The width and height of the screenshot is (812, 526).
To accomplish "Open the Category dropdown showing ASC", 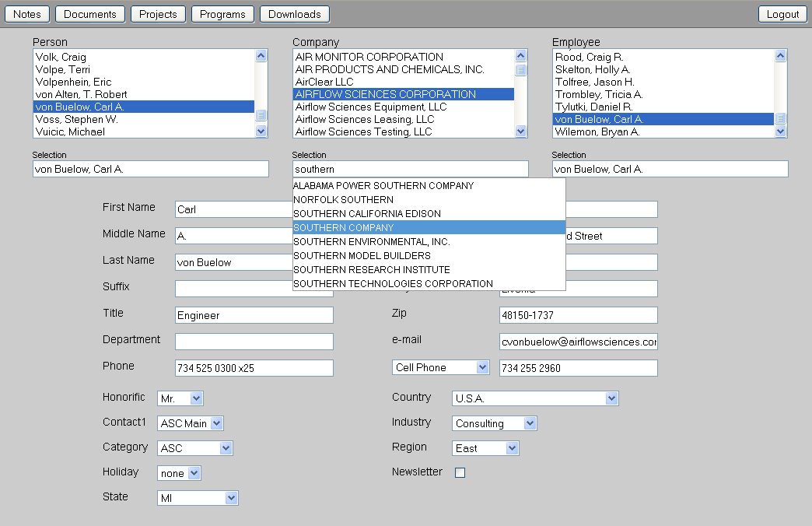I will point(194,448).
